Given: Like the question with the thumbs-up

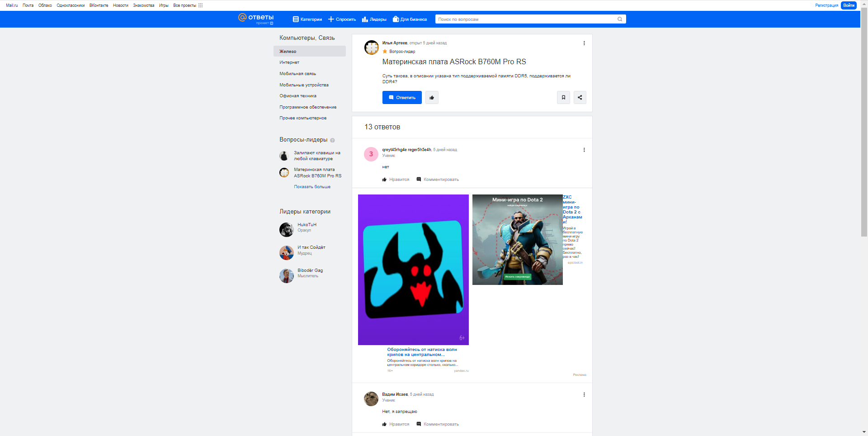Looking at the screenshot, I should tap(432, 97).
